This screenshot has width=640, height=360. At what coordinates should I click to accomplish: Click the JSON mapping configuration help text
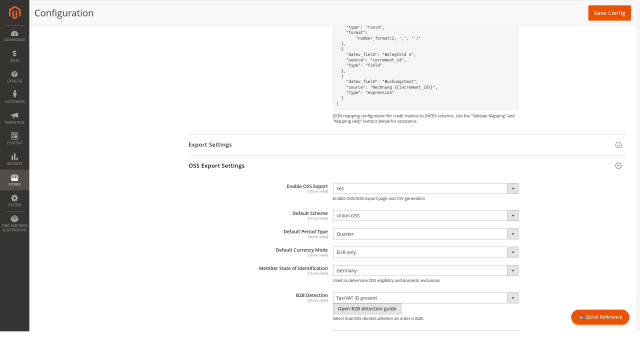tap(424, 119)
